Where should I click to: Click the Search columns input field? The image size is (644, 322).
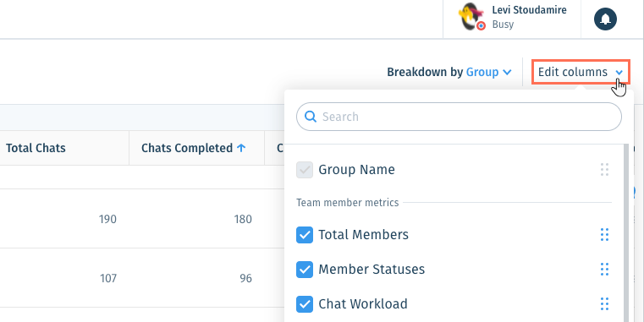click(459, 117)
